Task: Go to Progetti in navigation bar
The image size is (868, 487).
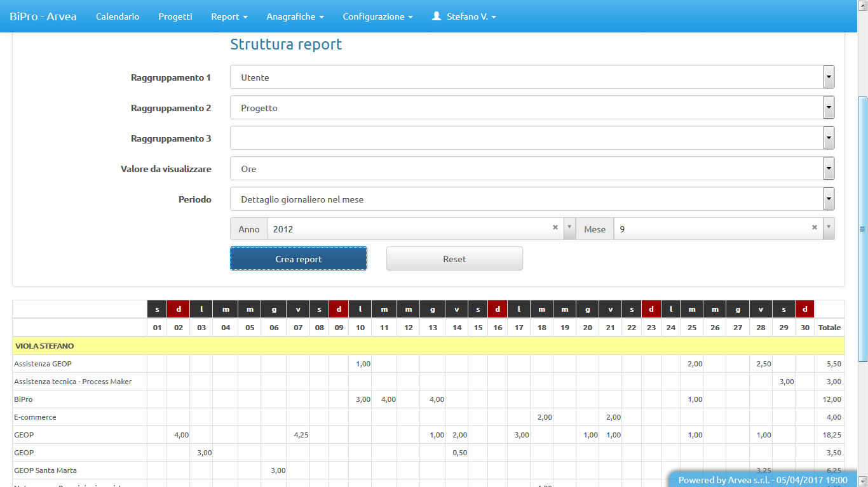Action: [175, 17]
